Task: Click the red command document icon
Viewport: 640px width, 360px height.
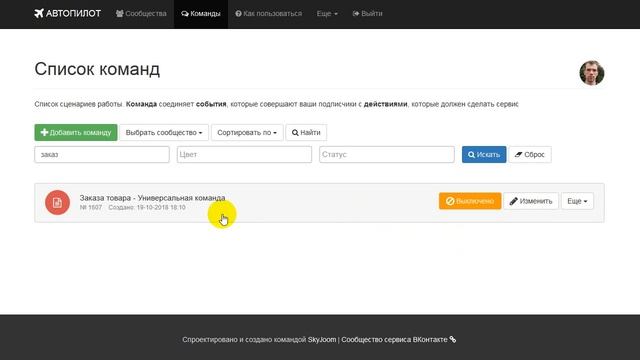Action: (x=58, y=202)
